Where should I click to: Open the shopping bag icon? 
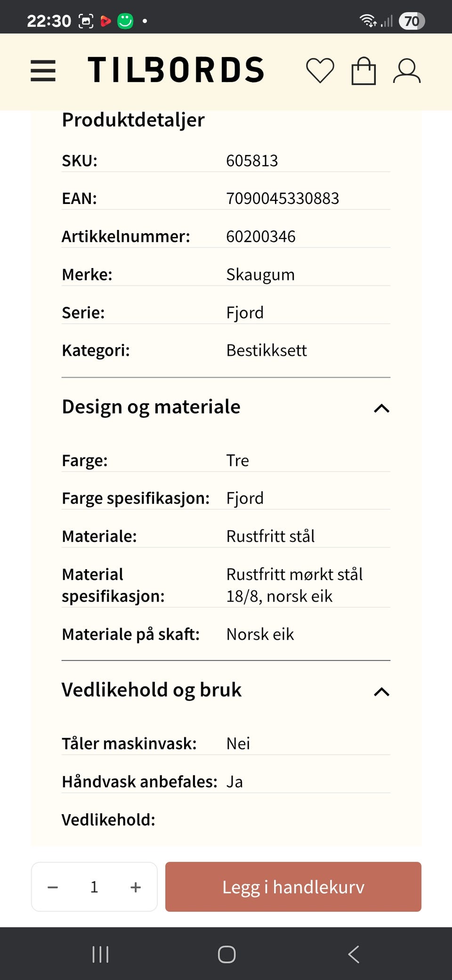click(x=363, y=71)
